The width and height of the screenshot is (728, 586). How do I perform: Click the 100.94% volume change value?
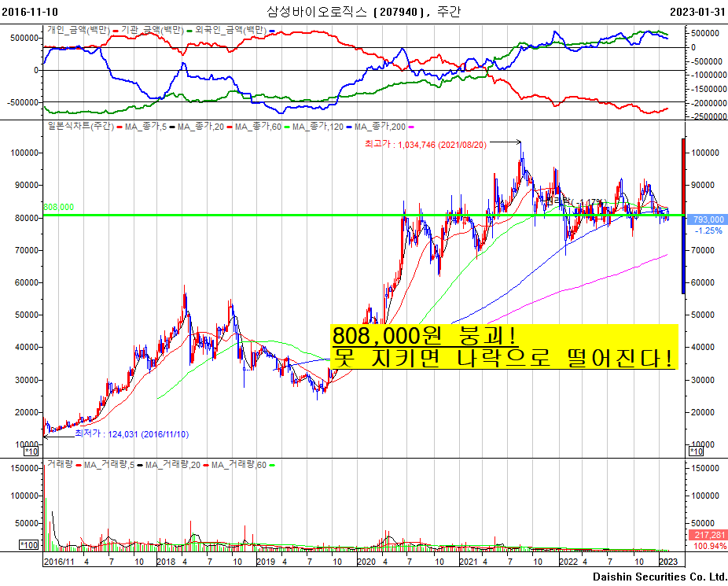(x=709, y=546)
